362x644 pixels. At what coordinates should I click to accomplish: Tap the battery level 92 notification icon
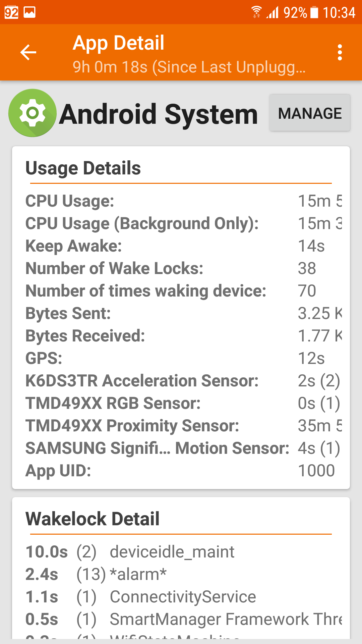11,12
